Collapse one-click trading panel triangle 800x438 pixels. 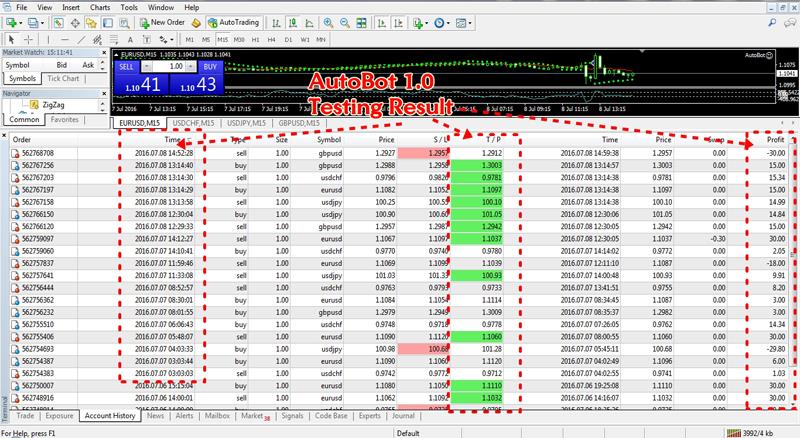[117, 54]
